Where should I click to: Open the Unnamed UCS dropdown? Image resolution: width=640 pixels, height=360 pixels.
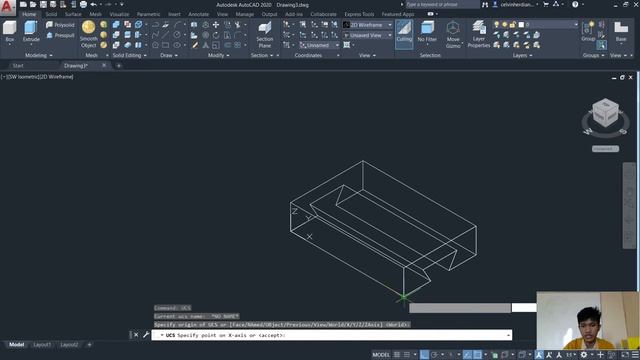tap(319, 45)
